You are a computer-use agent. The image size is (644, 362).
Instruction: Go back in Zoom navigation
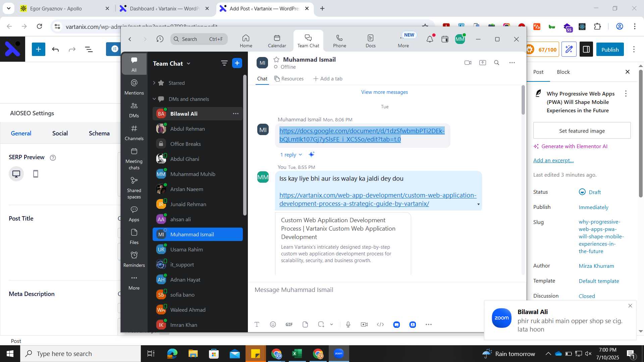tap(130, 39)
